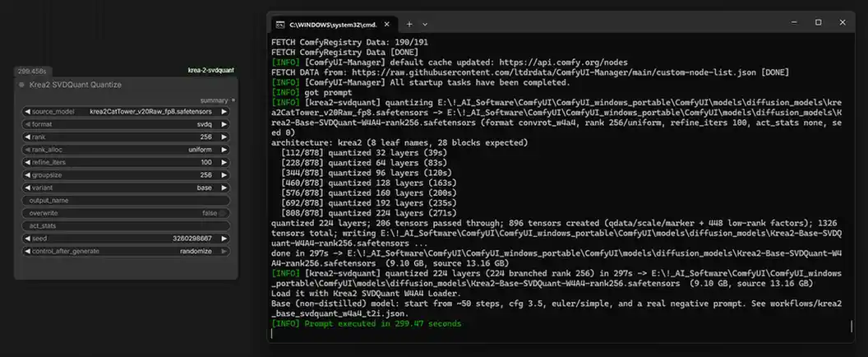868x357 pixels.
Task: Increase refine_iters with its right arrow
Action: (224, 162)
